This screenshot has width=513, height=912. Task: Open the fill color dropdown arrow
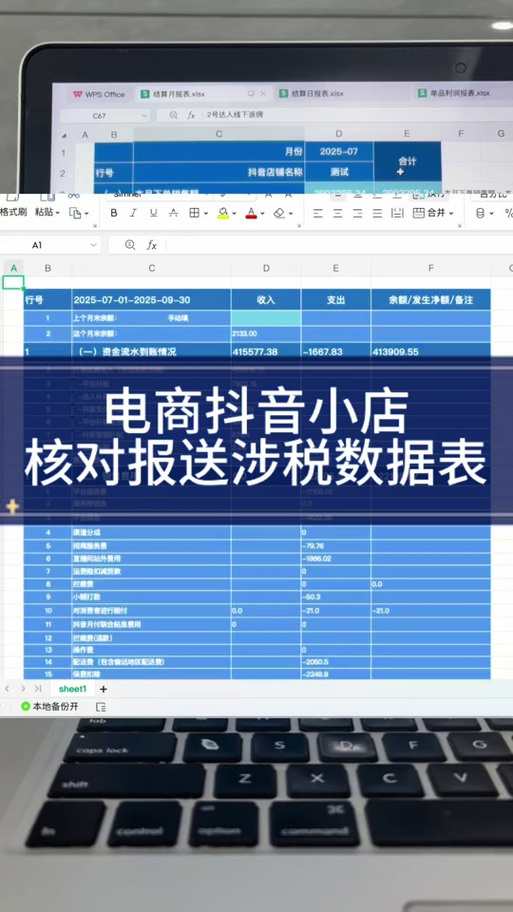click(234, 214)
